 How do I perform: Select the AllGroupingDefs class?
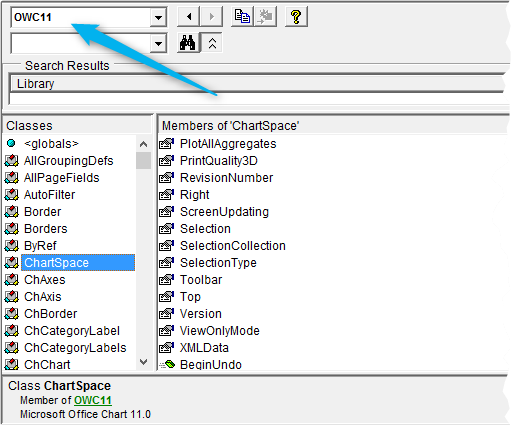[69, 161]
